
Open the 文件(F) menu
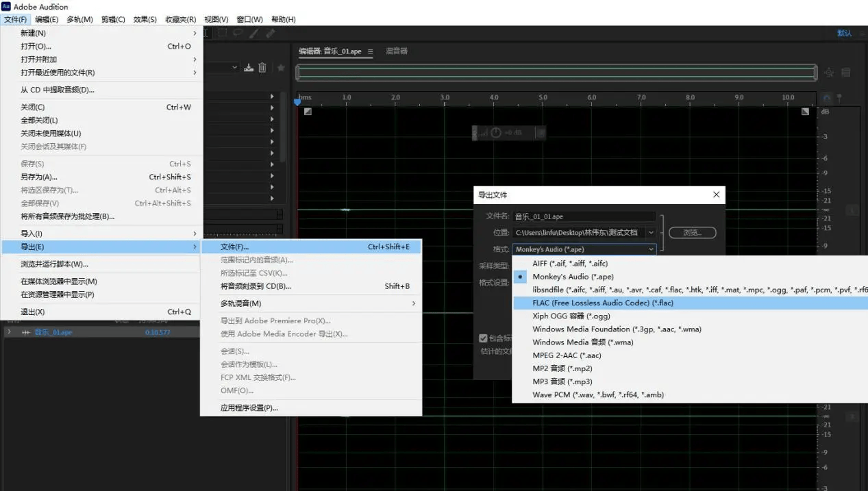15,19
